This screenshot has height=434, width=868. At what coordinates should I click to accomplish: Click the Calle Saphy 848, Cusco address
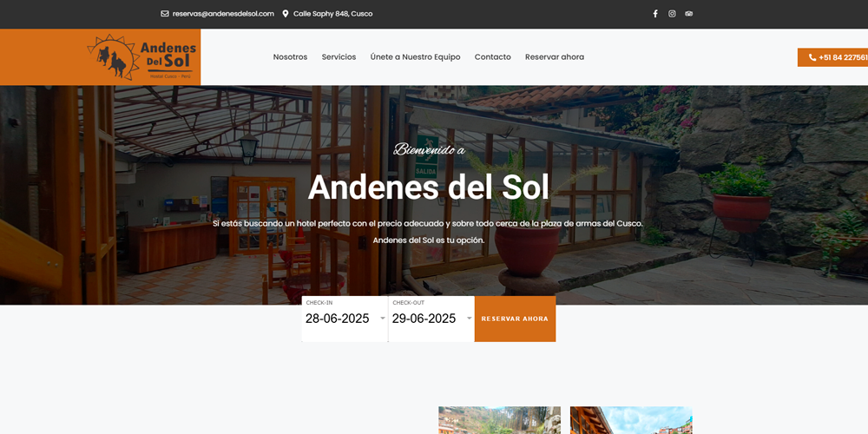coord(332,14)
